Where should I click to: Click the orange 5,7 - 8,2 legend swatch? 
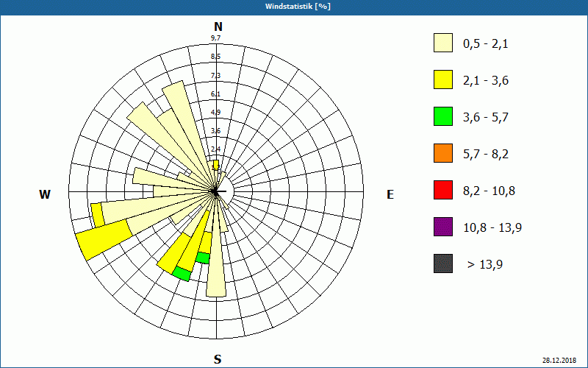tap(443, 153)
